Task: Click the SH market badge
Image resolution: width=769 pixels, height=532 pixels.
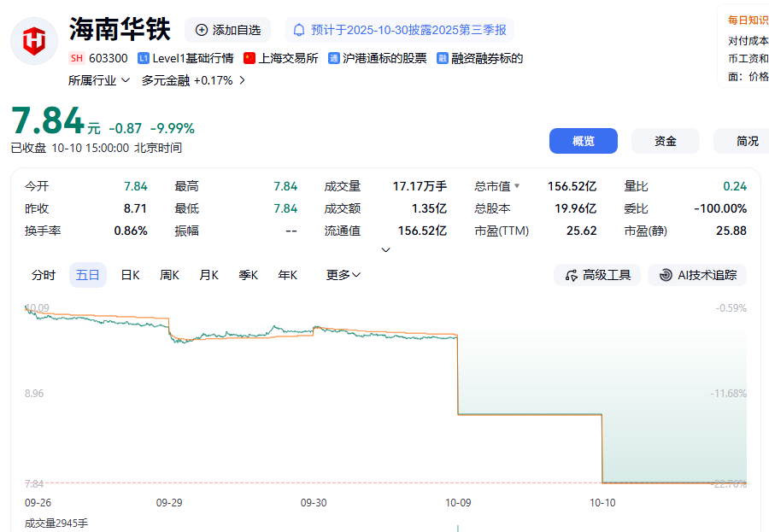Action: pyautogui.click(x=77, y=58)
